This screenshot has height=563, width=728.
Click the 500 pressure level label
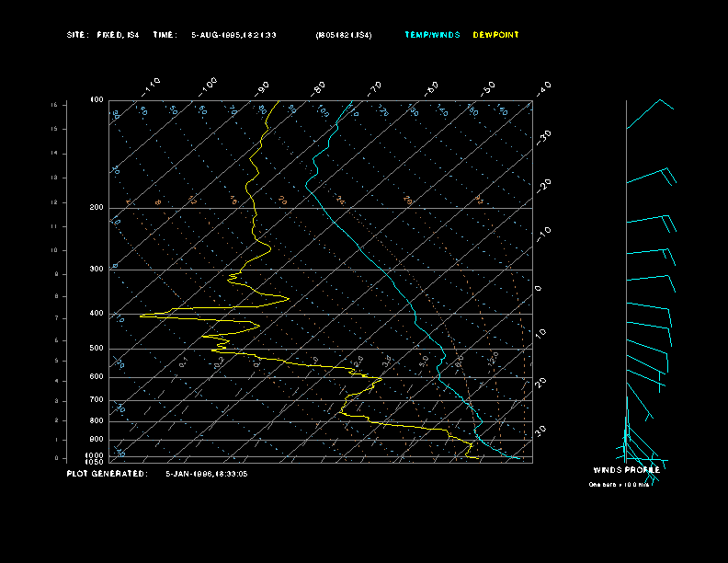[97, 348]
